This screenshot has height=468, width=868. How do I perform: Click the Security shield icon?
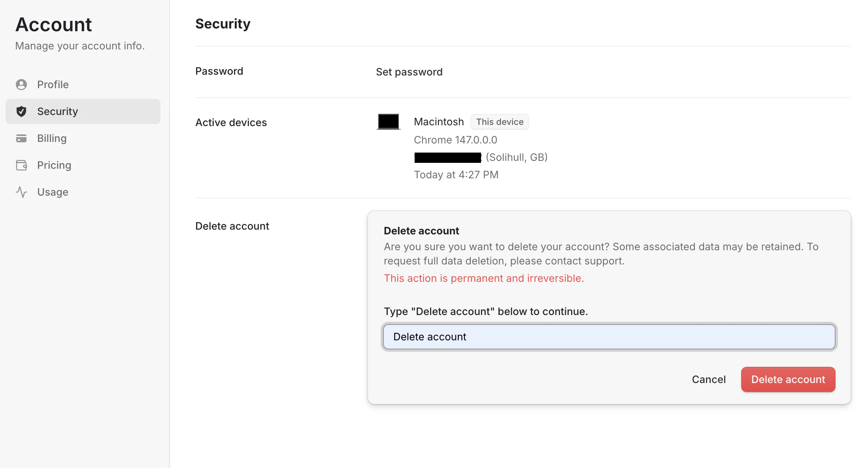coord(21,111)
